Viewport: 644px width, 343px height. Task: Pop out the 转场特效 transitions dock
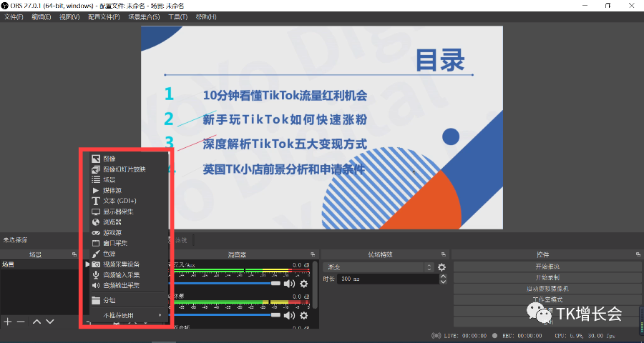444,255
